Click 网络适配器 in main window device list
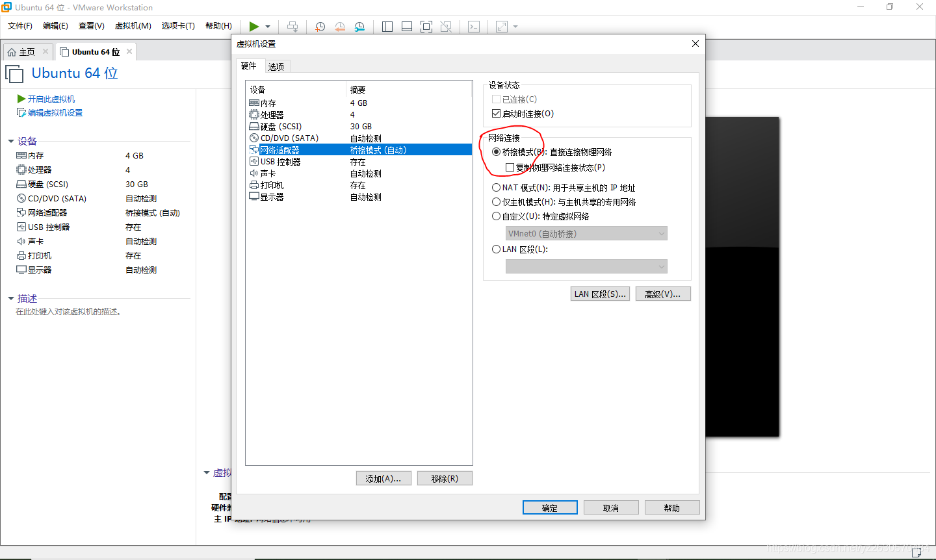 (47, 212)
